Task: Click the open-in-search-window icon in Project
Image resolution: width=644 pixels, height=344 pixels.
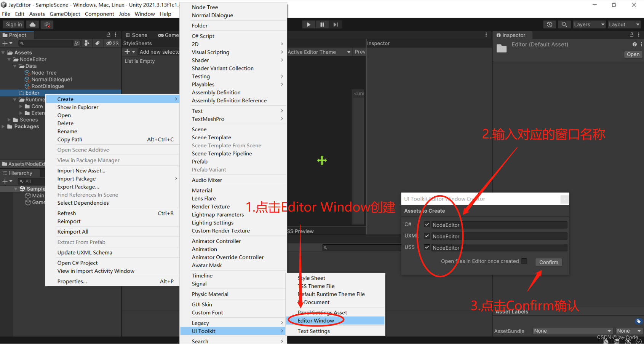Action: [77, 43]
